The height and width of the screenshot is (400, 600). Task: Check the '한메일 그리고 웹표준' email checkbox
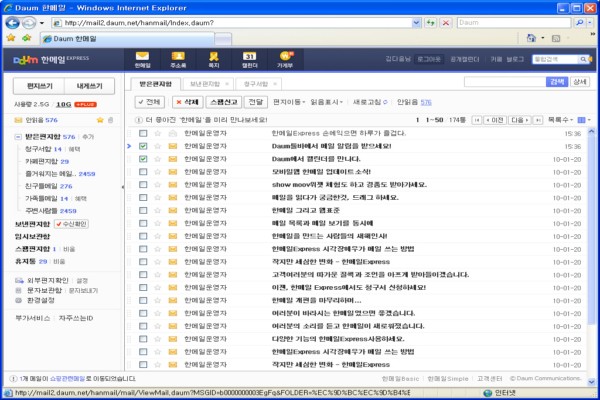(143, 211)
